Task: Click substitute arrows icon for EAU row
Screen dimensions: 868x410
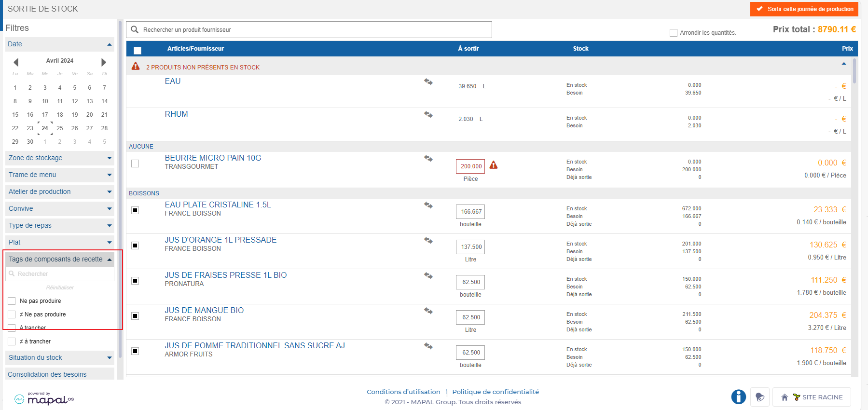Action: pos(428,82)
